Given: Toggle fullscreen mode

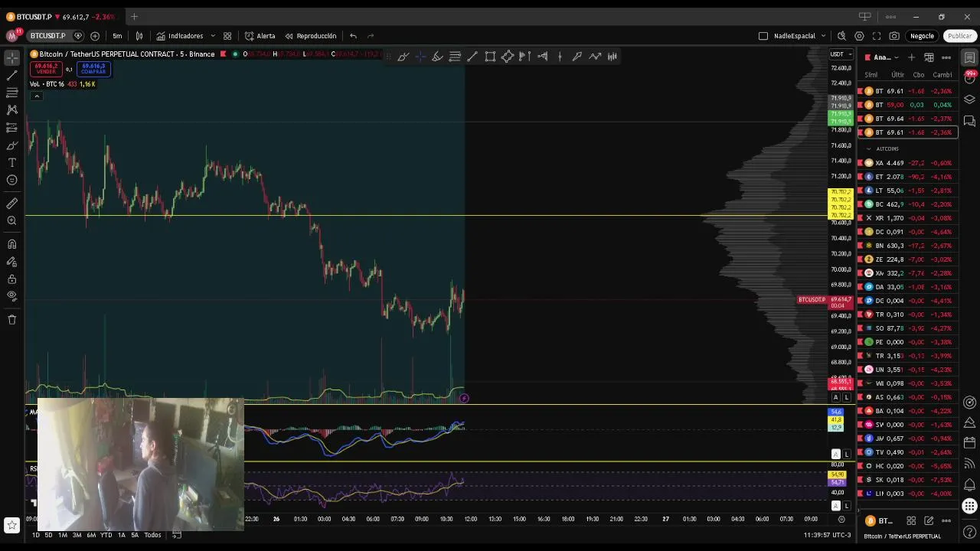Looking at the screenshot, I should [x=877, y=36].
